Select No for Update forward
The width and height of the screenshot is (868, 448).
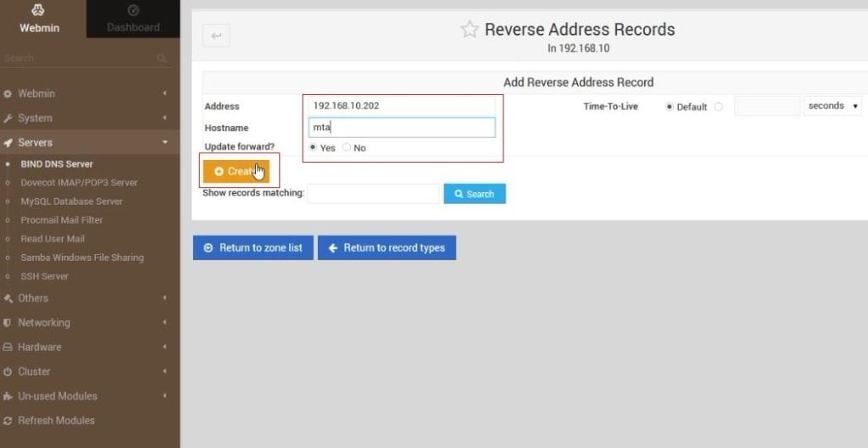coord(347,147)
